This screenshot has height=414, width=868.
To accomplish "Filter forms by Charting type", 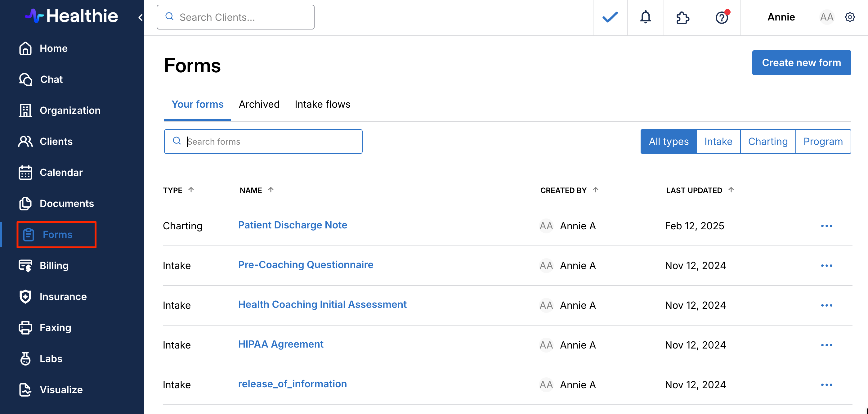I will [767, 141].
